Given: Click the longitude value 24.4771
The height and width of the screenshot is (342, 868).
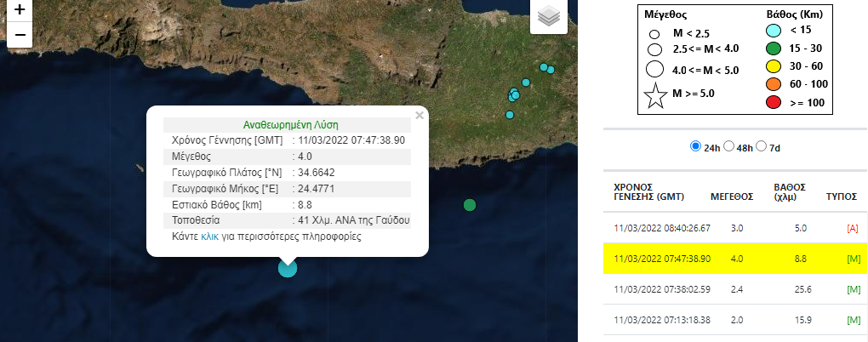Looking at the screenshot, I should pos(316,189).
